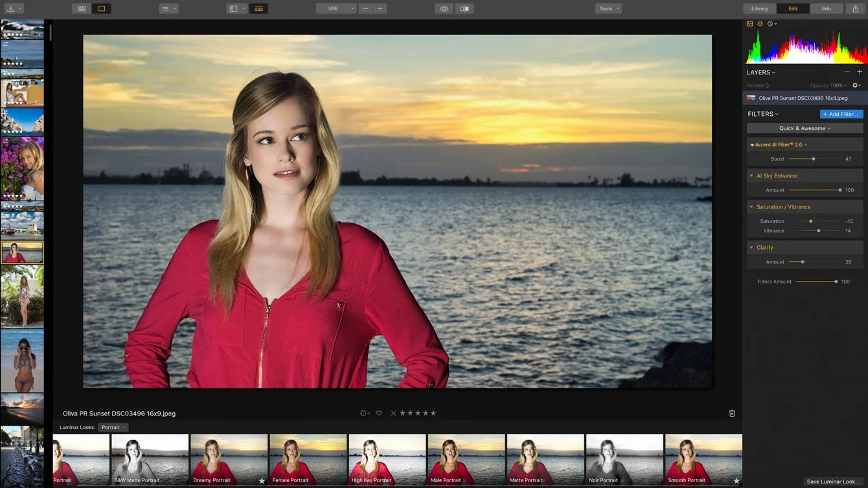This screenshot has width=868, height=488.
Task: Open the 50% zoom level dropdown
Action: click(x=336, y=8)
